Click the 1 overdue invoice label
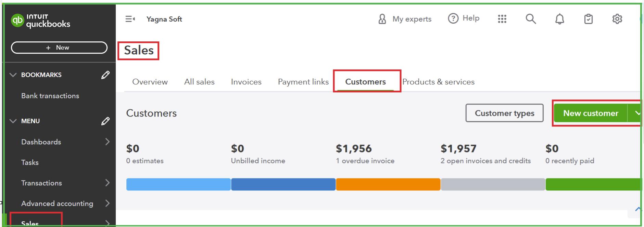The image size is (644, 227). (365, 161)
